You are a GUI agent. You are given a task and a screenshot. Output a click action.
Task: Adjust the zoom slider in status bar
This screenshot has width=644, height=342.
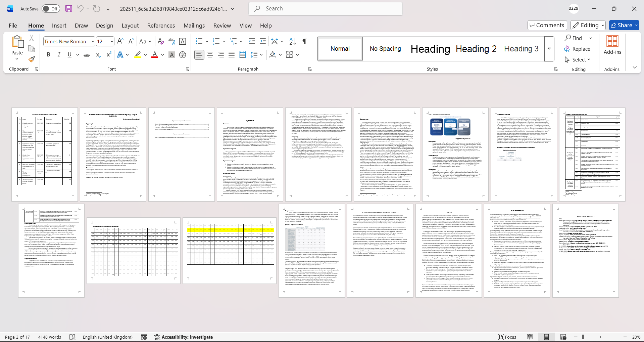[583, 337]
